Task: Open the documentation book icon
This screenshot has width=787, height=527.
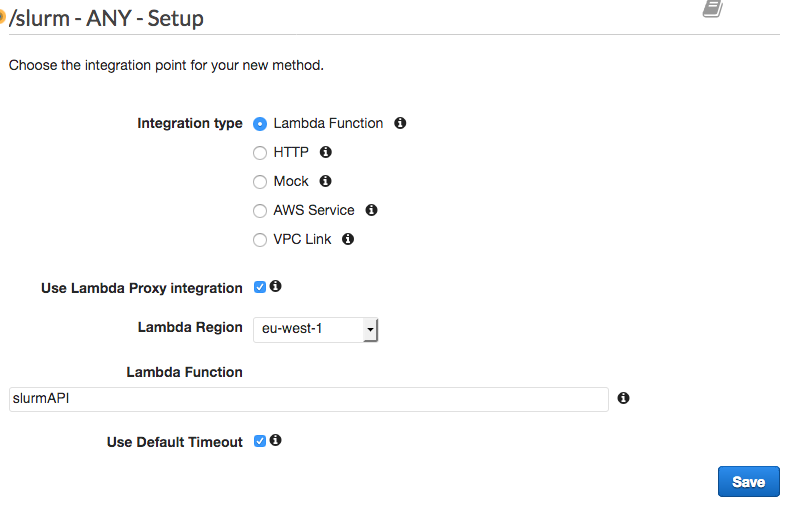Action: tap(712, 8)
